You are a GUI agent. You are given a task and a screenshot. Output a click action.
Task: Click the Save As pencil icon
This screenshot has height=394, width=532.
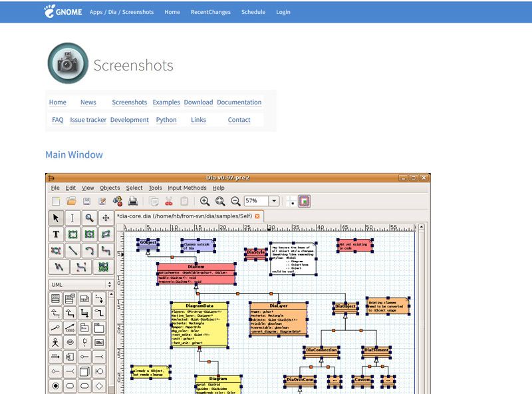tap(102, 202)
